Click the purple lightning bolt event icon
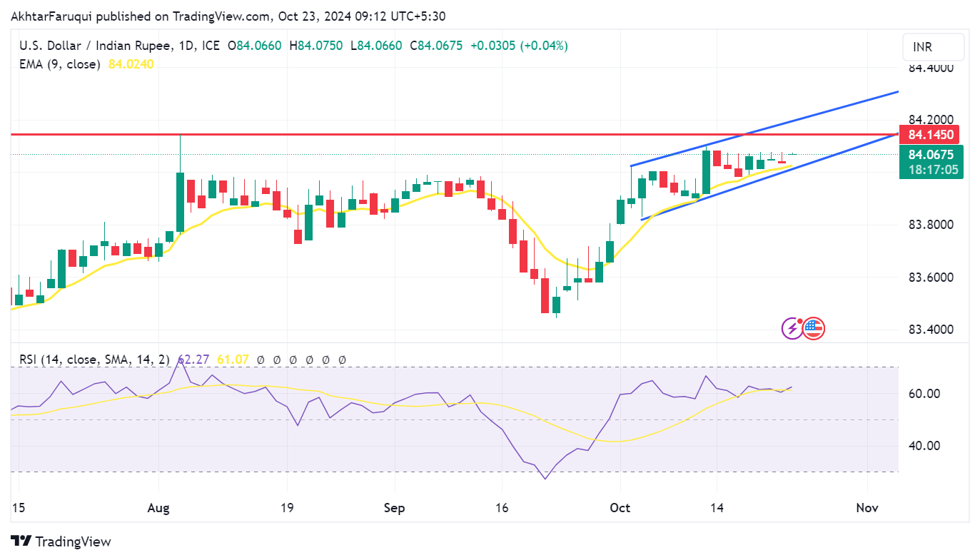 tap(792, 328)
